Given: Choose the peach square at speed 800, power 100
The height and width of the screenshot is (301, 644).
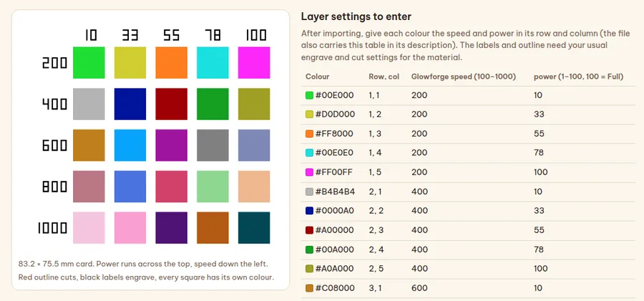Looking at the screenshot, I should coord(254,187).
